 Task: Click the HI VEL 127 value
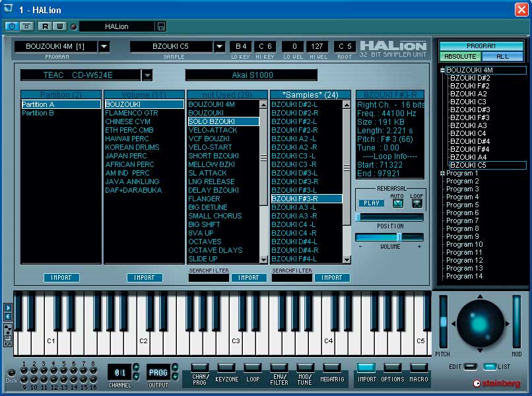[317, 46]
